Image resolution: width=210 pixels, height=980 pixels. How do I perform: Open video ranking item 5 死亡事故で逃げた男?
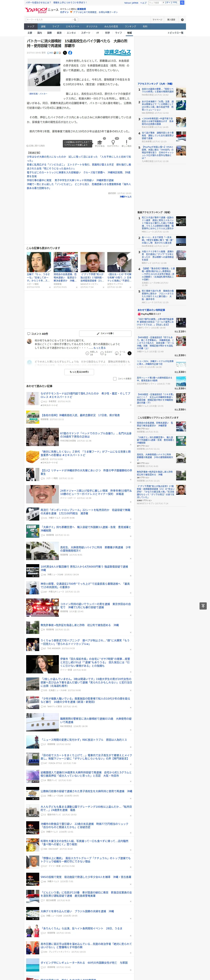tap(158, 295)
